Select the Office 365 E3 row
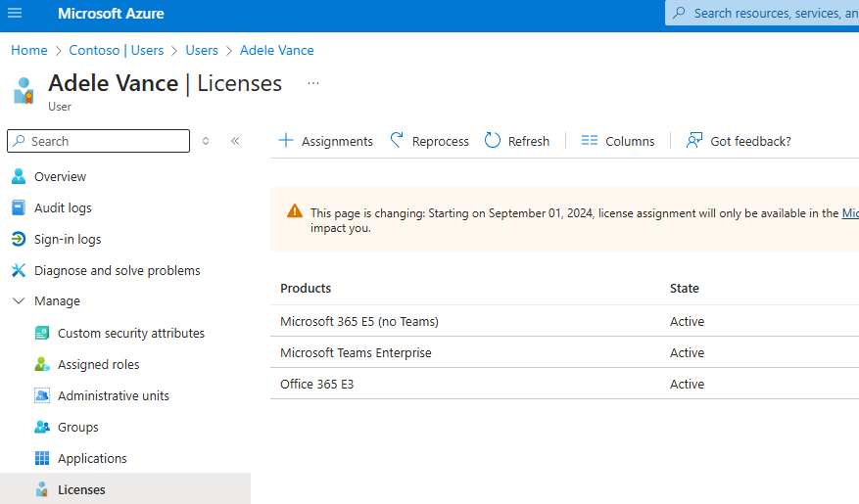859x504 pixels. tap(564, 384)
